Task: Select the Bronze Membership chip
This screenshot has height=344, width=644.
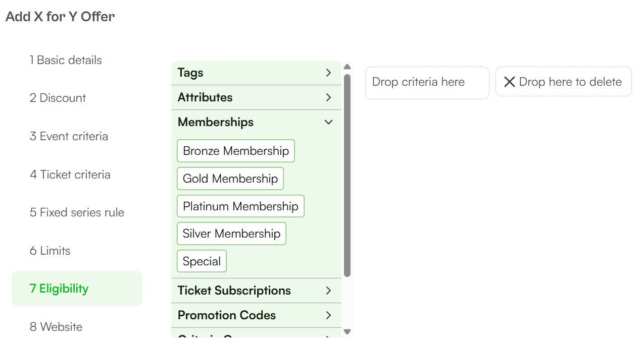Action: coord(236,151)
